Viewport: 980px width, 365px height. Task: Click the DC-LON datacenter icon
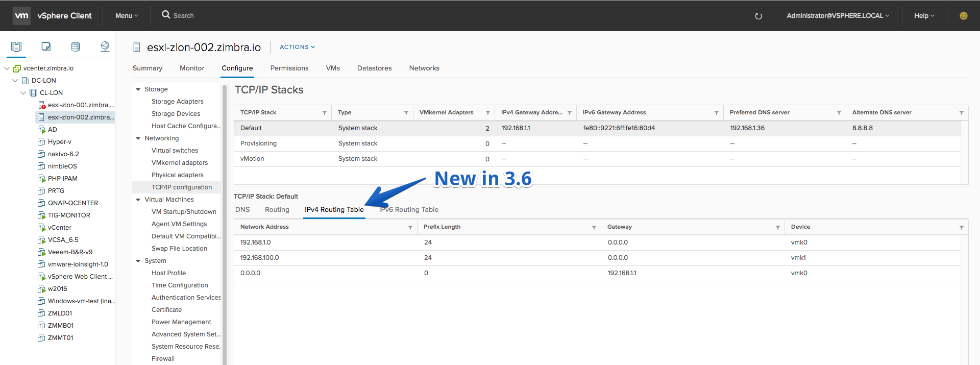tap(26, 81)
